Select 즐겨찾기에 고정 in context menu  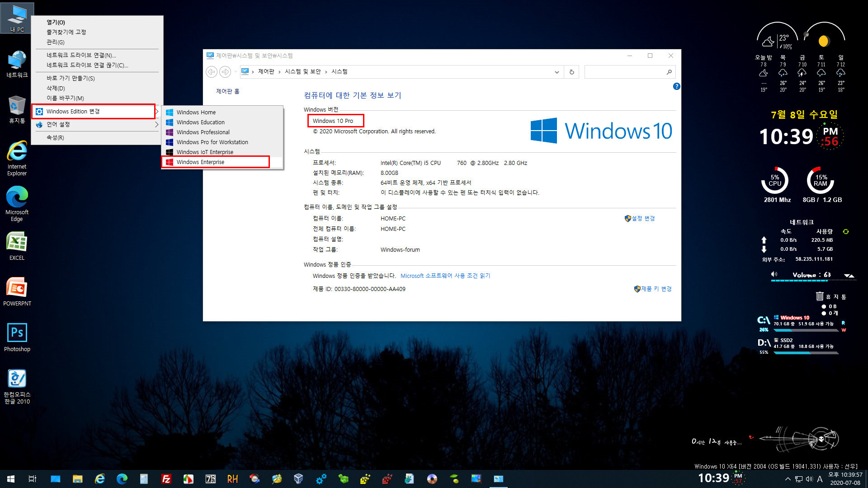click(x=97, y=32)
